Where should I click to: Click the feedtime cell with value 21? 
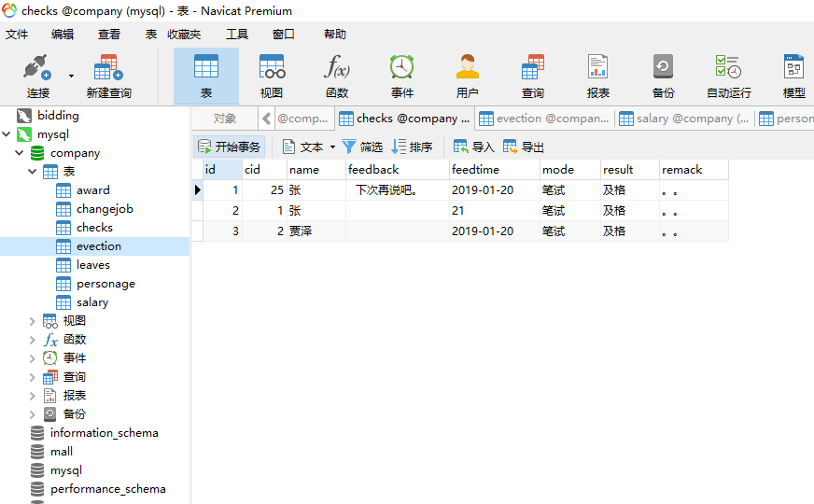tap(494, 211)
